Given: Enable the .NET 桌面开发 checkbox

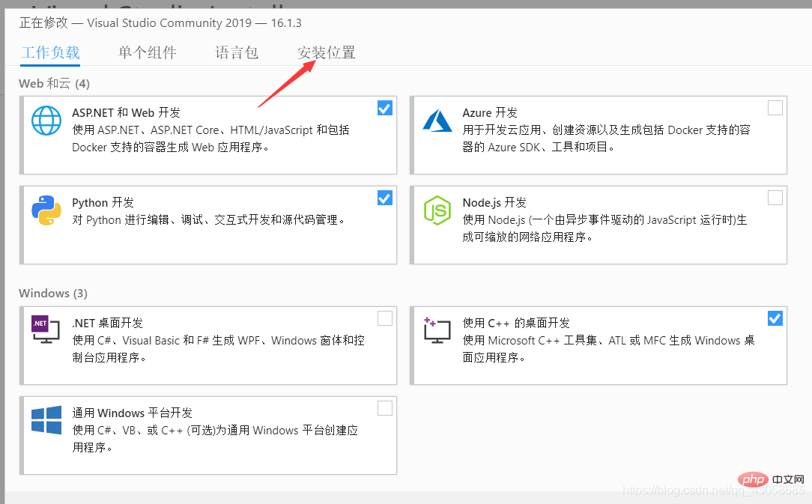Looking at the screenshot, I should [x=384, y=318].
